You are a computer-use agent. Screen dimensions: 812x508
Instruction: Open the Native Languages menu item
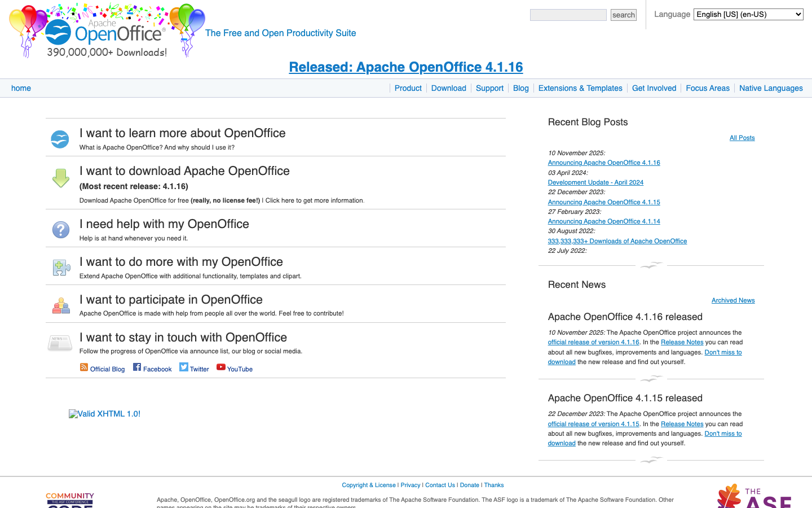771,88
